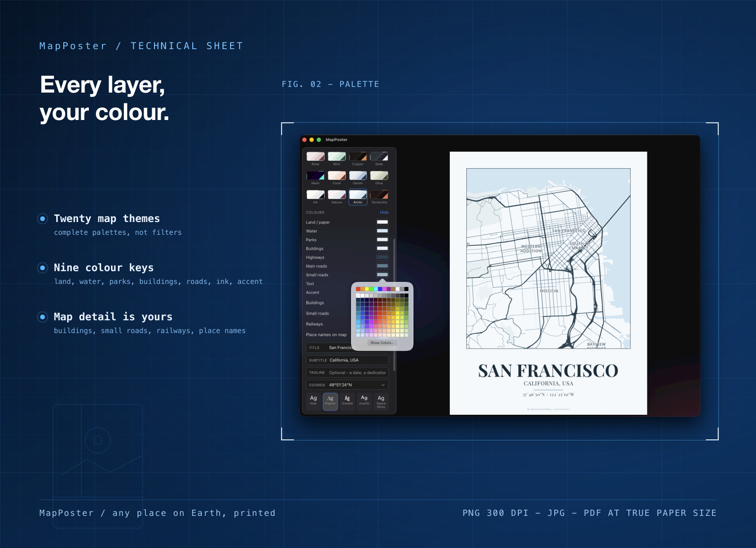Click the COLOURS section heading
Image resolution: width=756 pixels, height=548 pixels.
click(315, 213)
